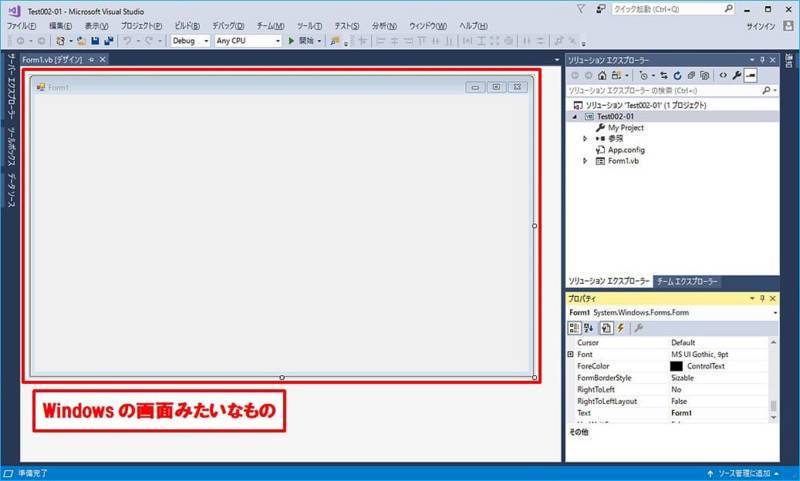Screen dimensions: 800x481
Task: Click the Open File folder toolbar icon
Action: point(81,41)
